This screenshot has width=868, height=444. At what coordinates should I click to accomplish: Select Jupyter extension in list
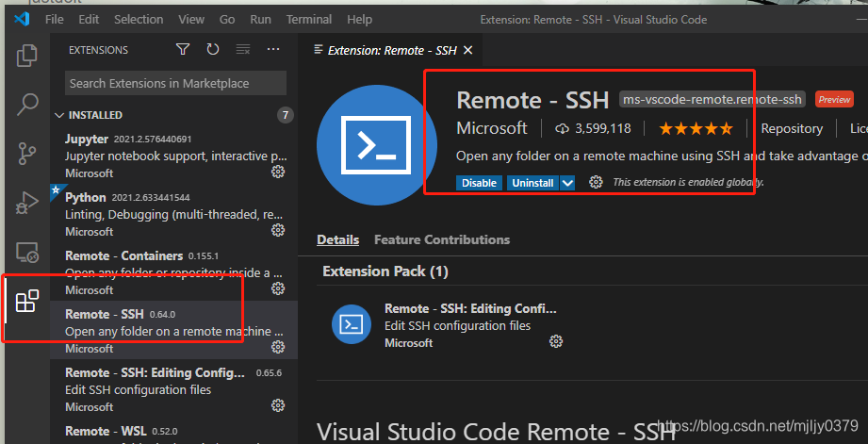[173, 156]
